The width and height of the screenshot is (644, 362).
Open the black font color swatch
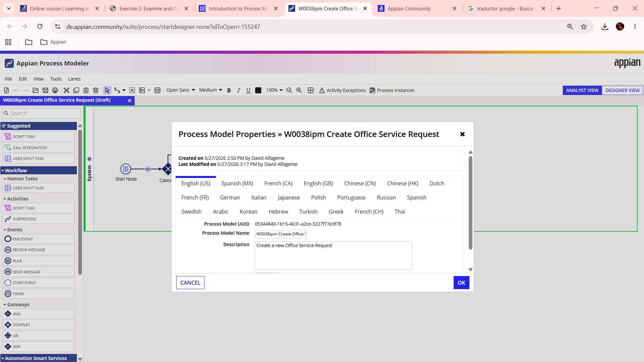point(258,90)
